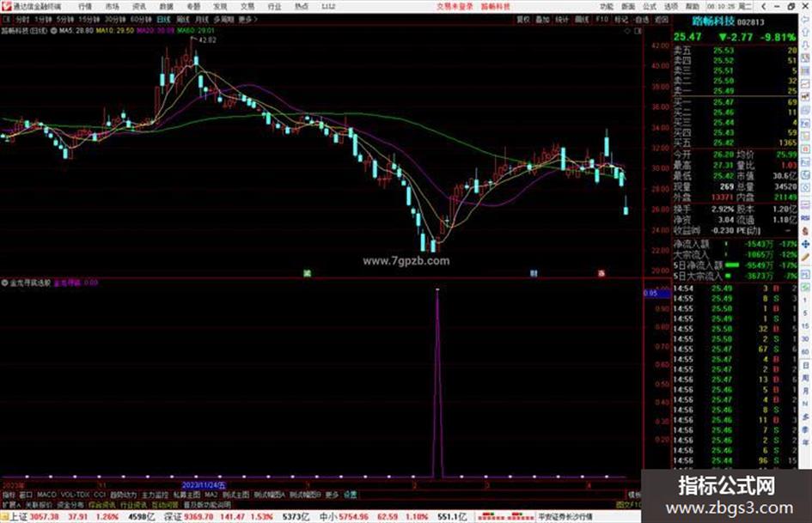
Task: Switch to 1分钟 period
Action: 43,19
